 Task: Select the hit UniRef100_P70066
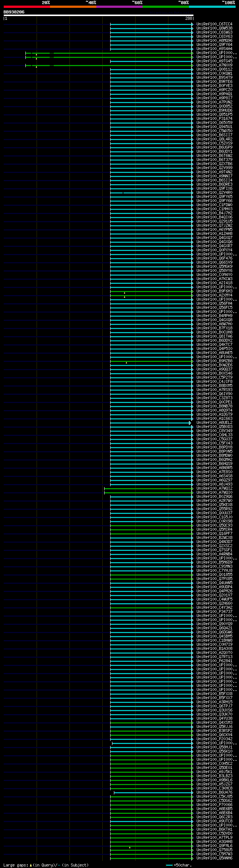click(x=214, y=805)
